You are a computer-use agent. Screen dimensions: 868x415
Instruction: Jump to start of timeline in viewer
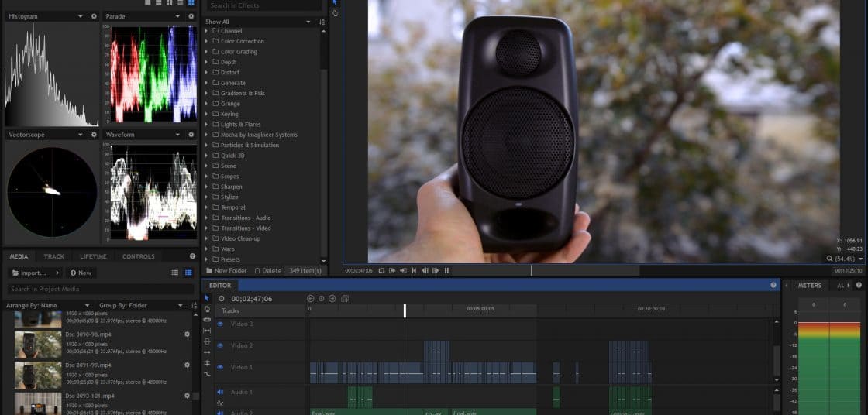coord(414,270)
